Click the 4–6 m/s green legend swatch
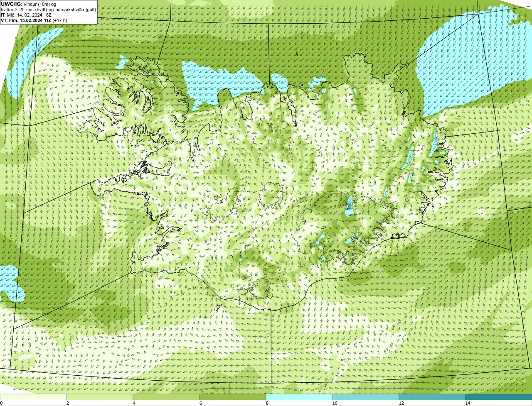 point(166,397)
